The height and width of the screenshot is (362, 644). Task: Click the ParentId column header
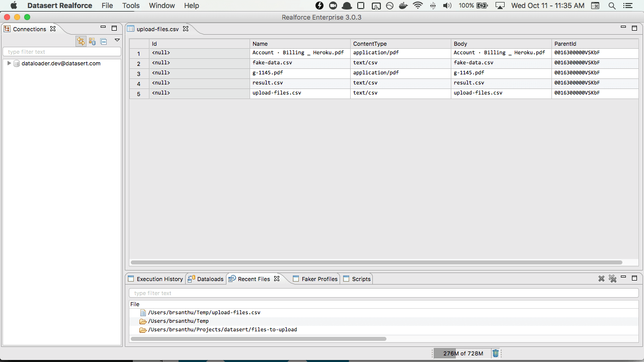pos(595,44)
